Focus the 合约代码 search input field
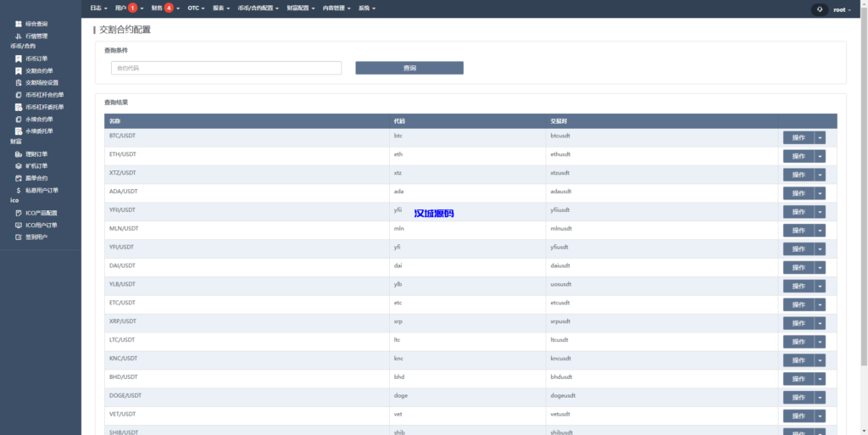868x435 pixels. (x=225, y=68)
